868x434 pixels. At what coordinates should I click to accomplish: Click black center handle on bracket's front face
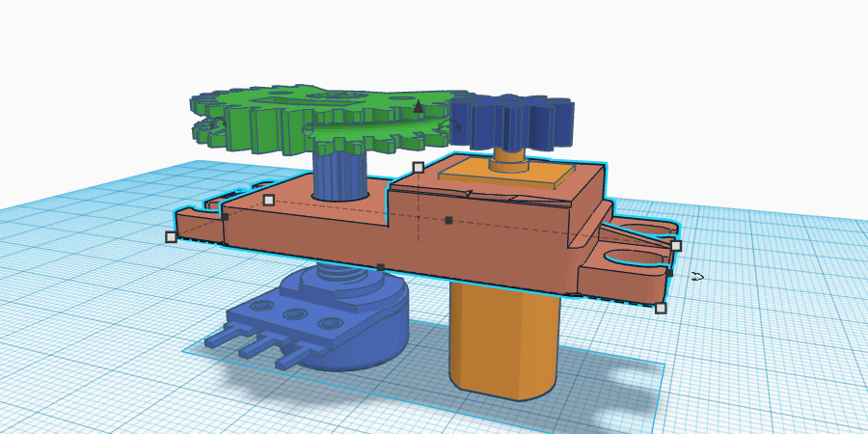448,220
